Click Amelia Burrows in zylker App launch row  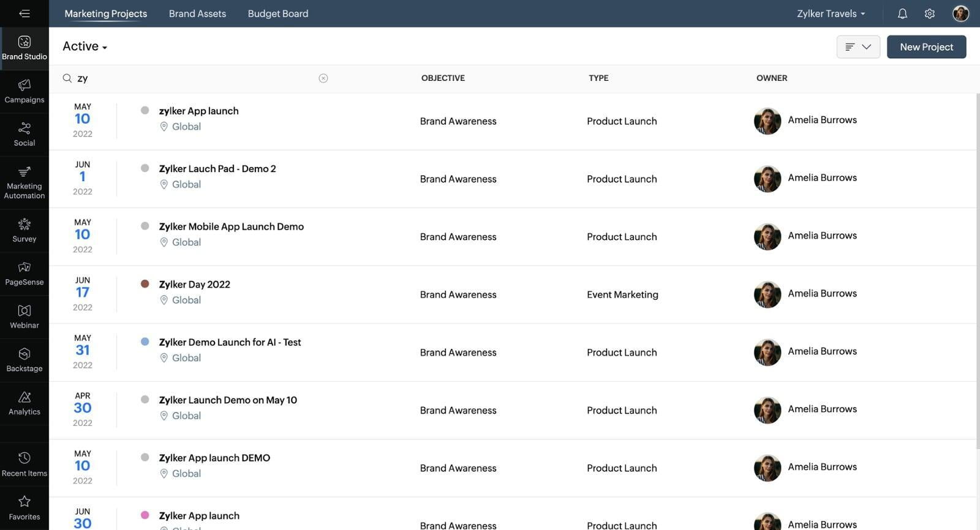(x=822, y=120)
